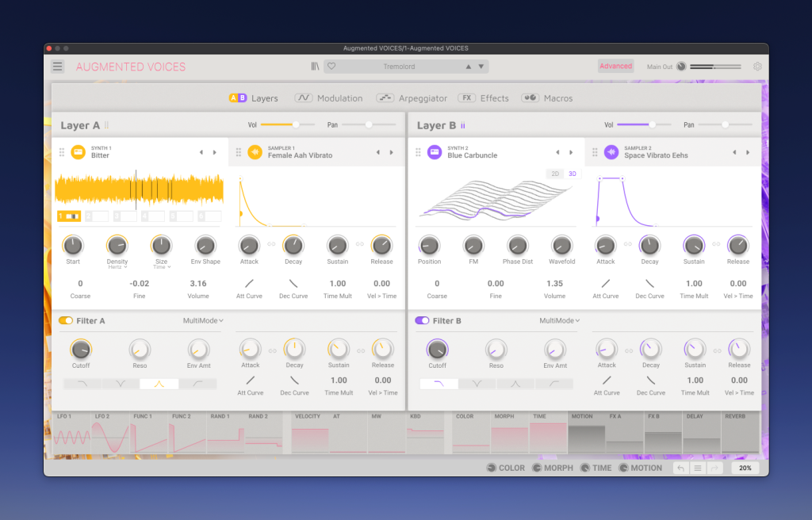812x520 pixels.
Task: Select the band-pass filter shape in Filter A
Action: 159,384
